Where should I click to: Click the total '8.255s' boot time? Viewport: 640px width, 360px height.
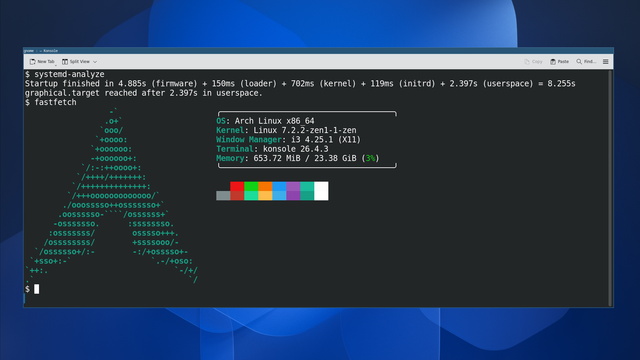tap(562, 84)
